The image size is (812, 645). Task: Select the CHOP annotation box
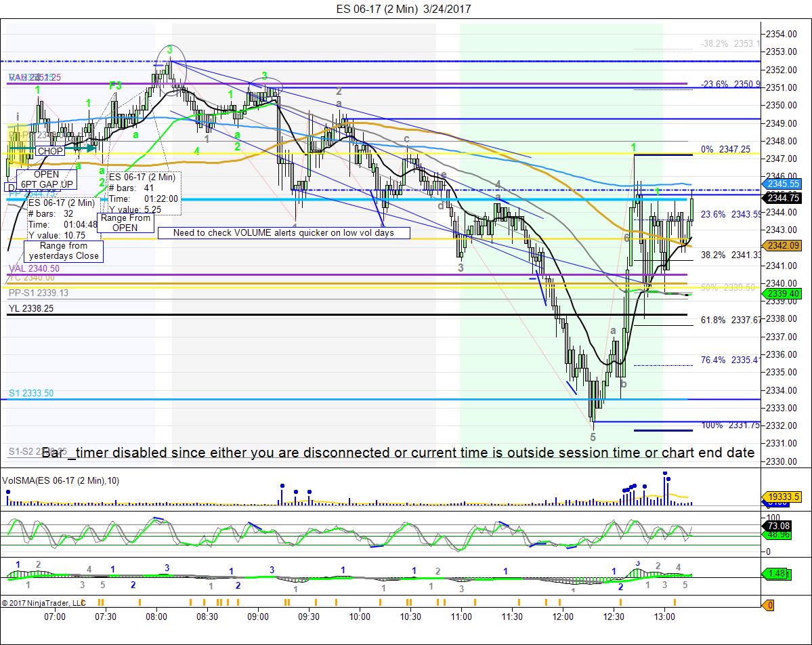click(49, 151)
